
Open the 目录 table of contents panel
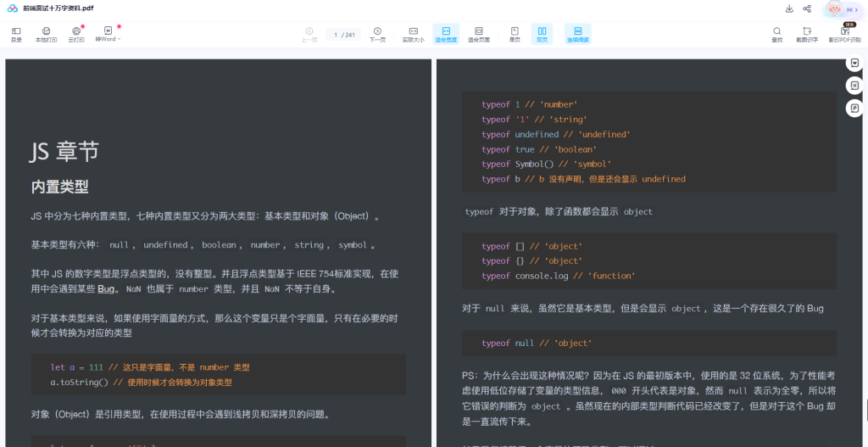[16, 34]
